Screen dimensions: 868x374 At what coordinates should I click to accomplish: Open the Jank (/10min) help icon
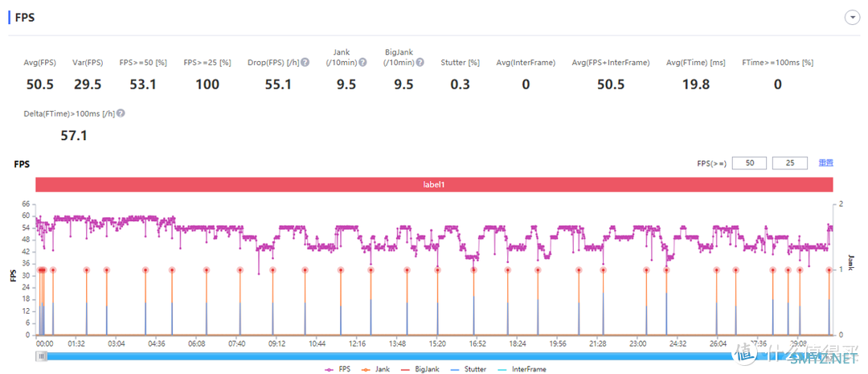coord(362,63)
